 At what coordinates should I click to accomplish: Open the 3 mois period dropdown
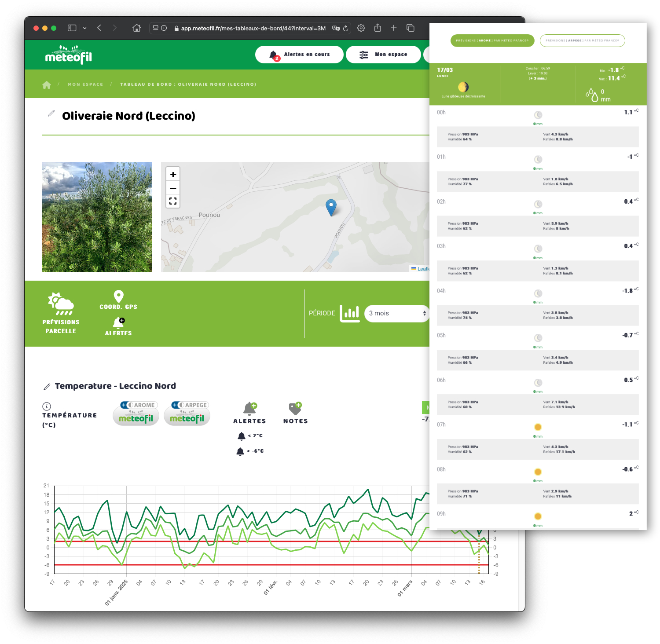pos(397,314)
